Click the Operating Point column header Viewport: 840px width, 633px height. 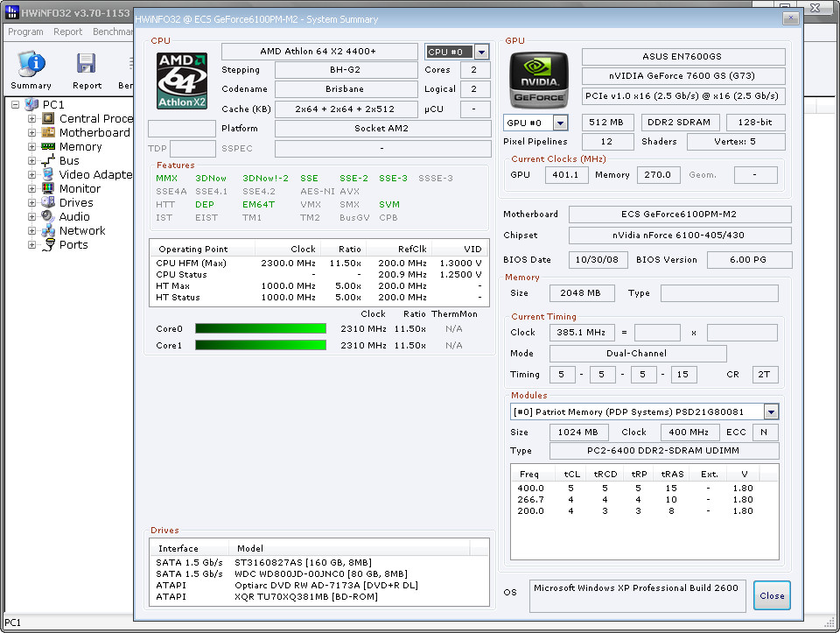pos(202,249)
